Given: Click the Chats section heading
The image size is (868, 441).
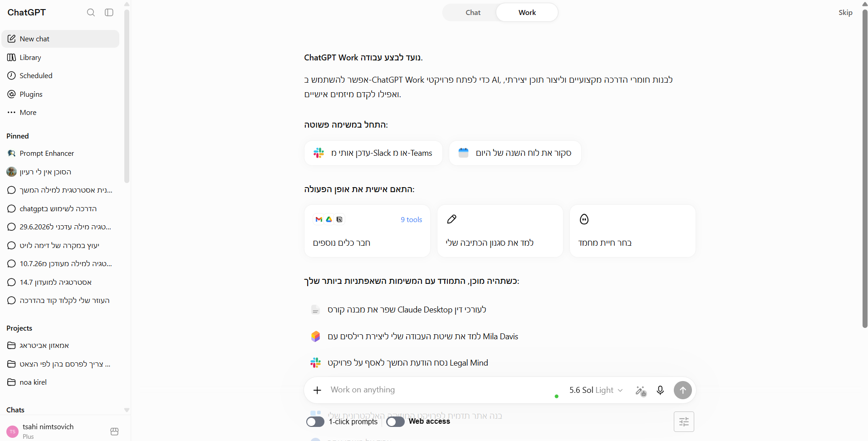Looking at the screenshot, I should pos(15,410).
